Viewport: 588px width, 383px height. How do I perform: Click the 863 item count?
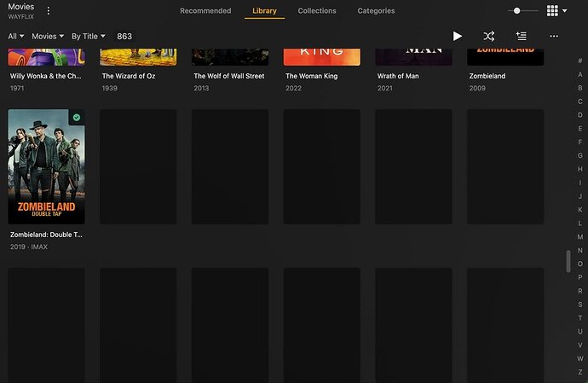tap(124, 37)
